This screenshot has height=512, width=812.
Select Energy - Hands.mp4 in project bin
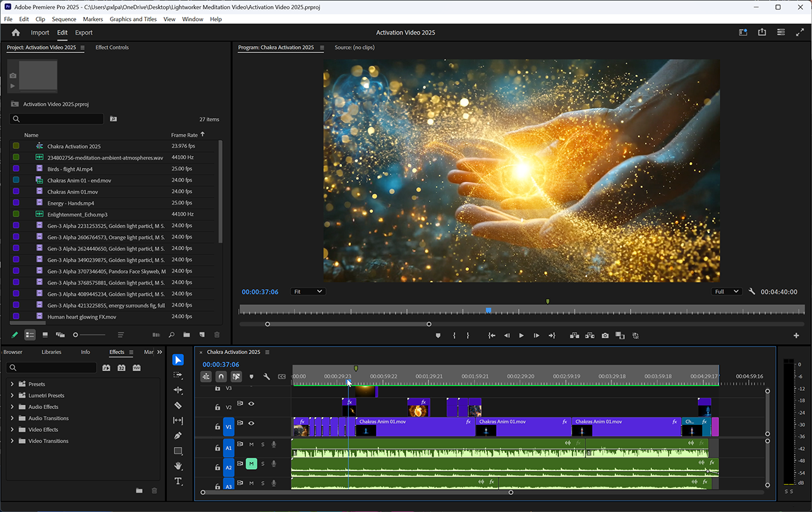[70, 203]
